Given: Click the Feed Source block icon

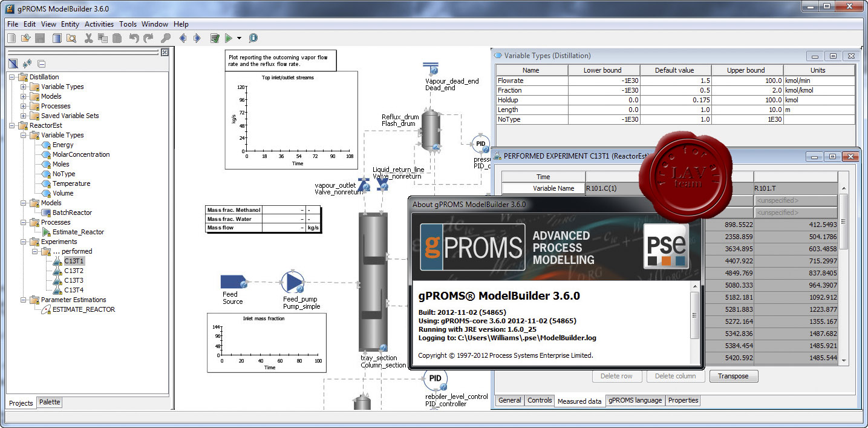Looking at the screenshot, I should pos(233,281).
